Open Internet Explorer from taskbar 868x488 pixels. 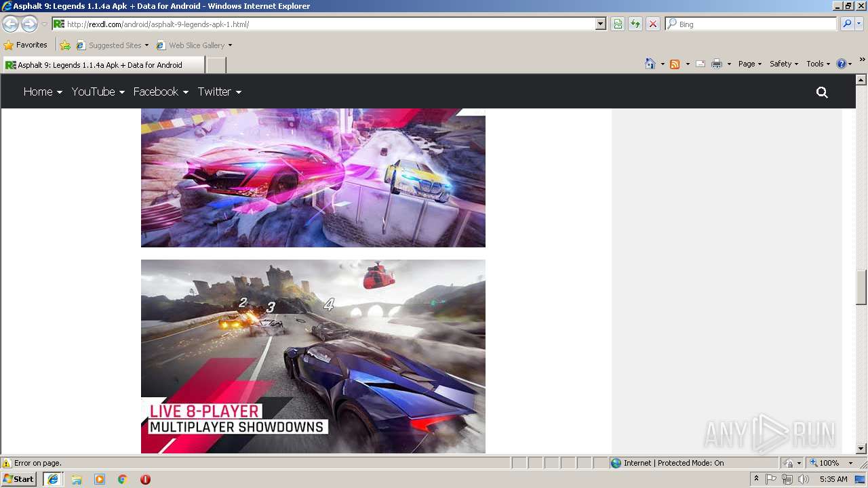(x=53, y=479)
